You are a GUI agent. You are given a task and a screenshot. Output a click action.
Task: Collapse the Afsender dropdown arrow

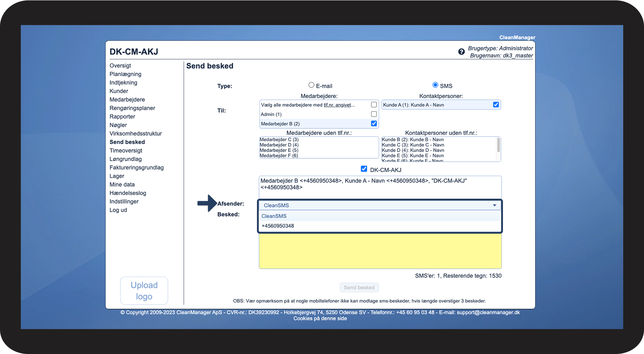[x=495, y=205]
